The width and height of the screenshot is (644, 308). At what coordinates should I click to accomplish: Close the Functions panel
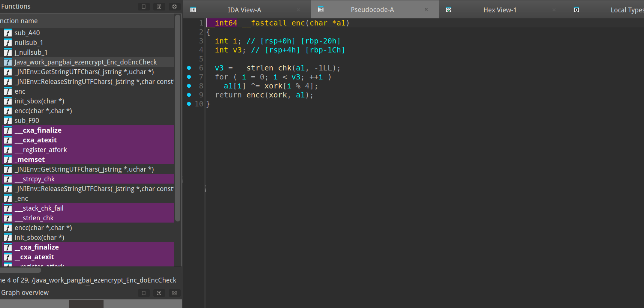[174, 6]
